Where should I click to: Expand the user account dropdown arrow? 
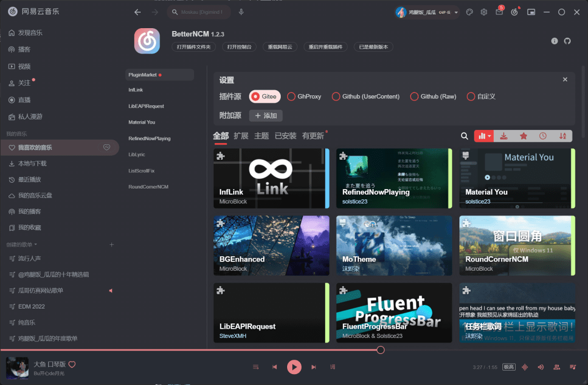tap(457, 12)
